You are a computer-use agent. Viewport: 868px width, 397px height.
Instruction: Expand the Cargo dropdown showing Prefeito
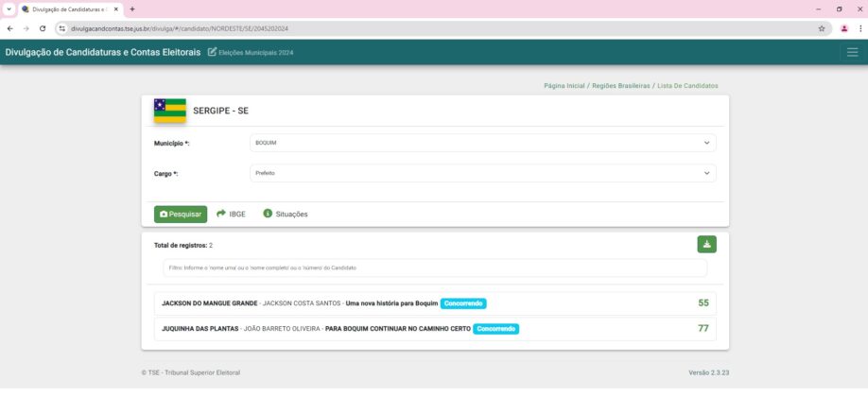(x=483, y=173)
